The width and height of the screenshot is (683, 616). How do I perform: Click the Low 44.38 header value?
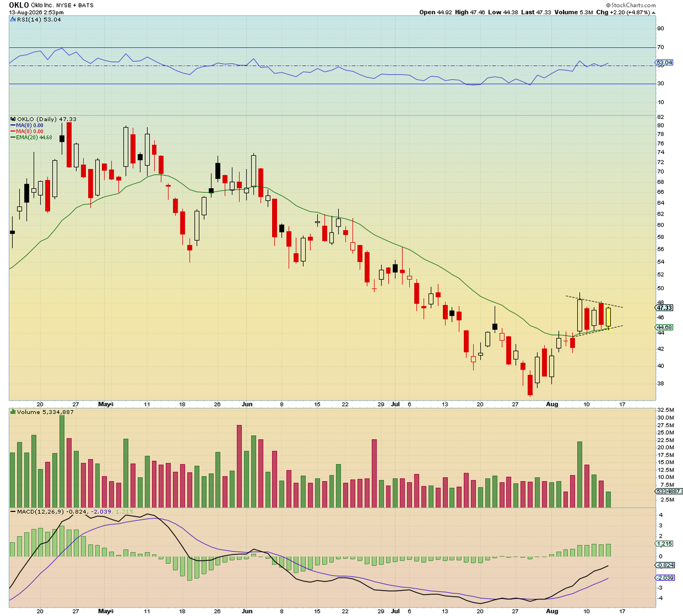(503, 12)
